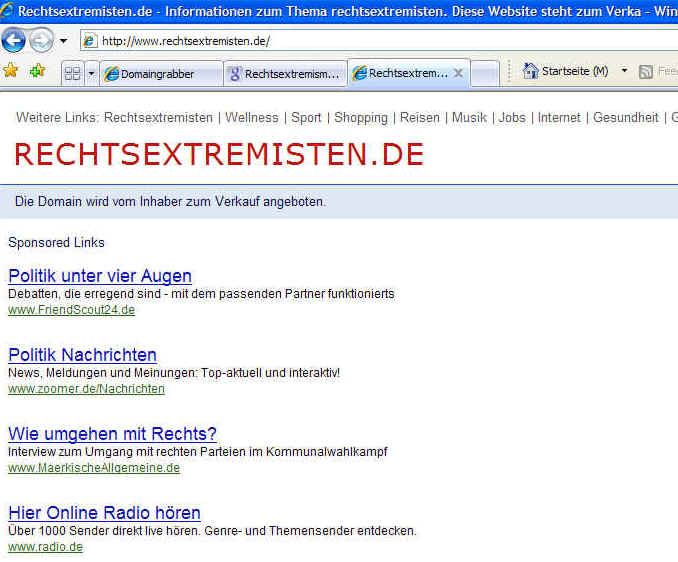Click the Wellness link in Weitere Links
This screenshot has height=562, width=678.
click(x=251, y=117)
